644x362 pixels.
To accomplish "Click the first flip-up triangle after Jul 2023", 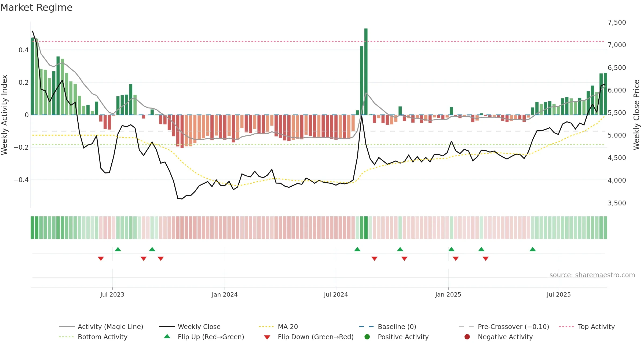I will [x=118, y=249].
